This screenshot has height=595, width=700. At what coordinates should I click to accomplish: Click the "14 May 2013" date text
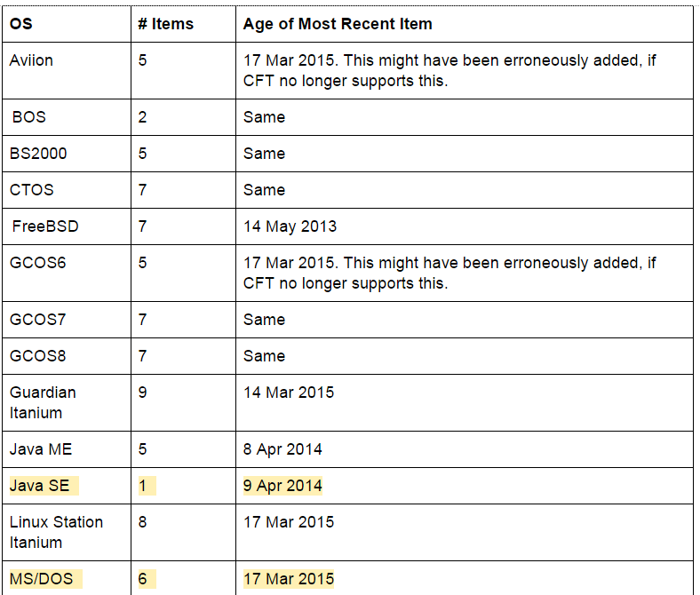[x=290, y=226]
